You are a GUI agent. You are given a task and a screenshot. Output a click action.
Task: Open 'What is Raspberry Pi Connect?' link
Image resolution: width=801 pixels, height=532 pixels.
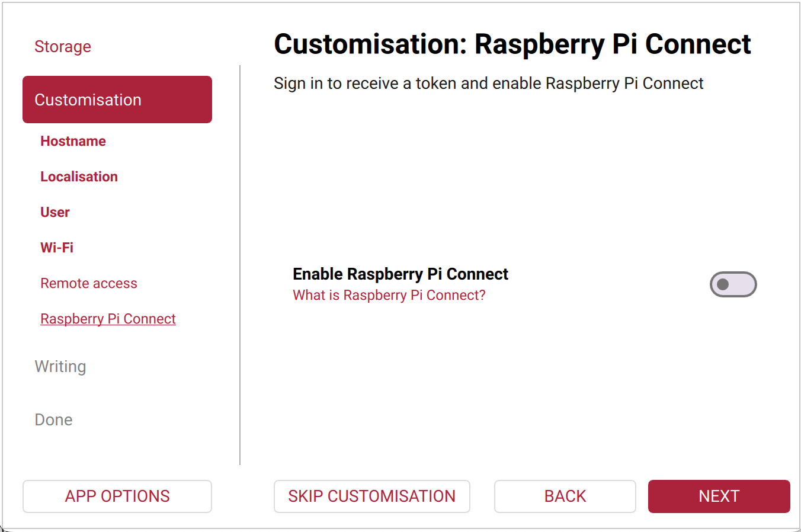[x=389, y=294]
